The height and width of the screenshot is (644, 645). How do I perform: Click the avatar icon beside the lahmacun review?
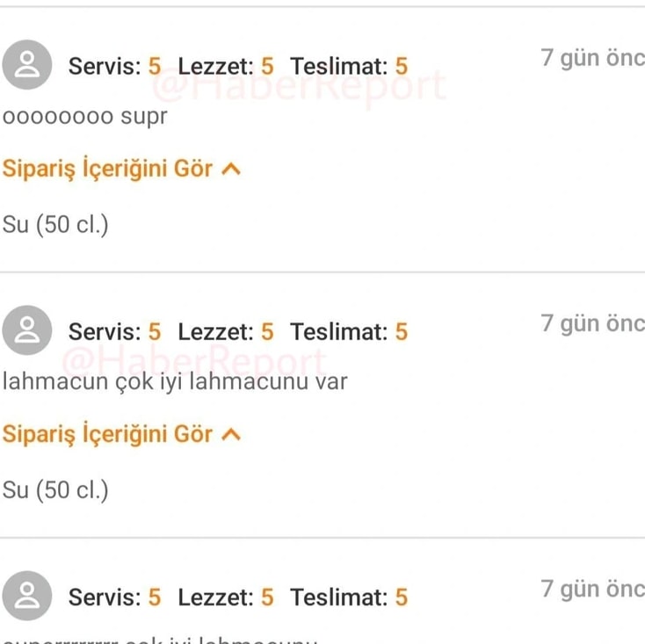(27, 331)
